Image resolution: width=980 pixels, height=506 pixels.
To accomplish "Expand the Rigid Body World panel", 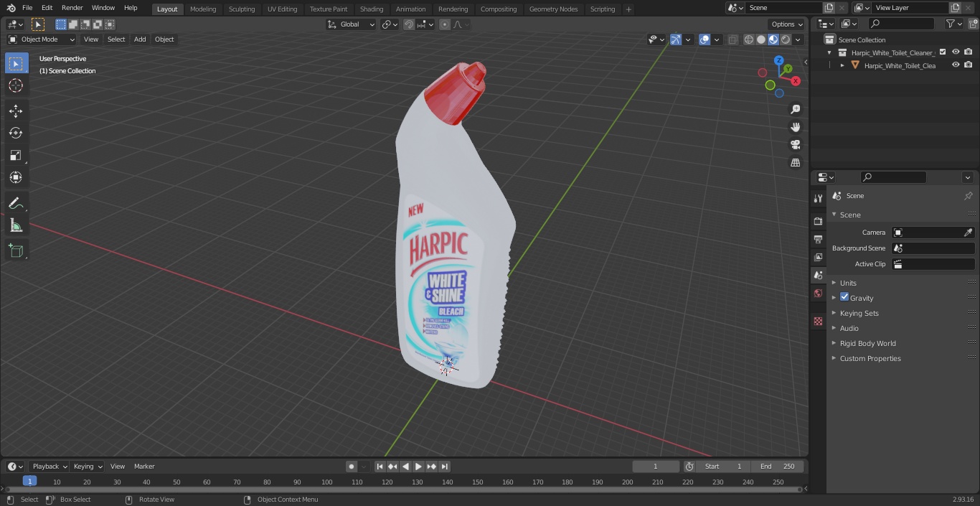I will click(867, 343).
